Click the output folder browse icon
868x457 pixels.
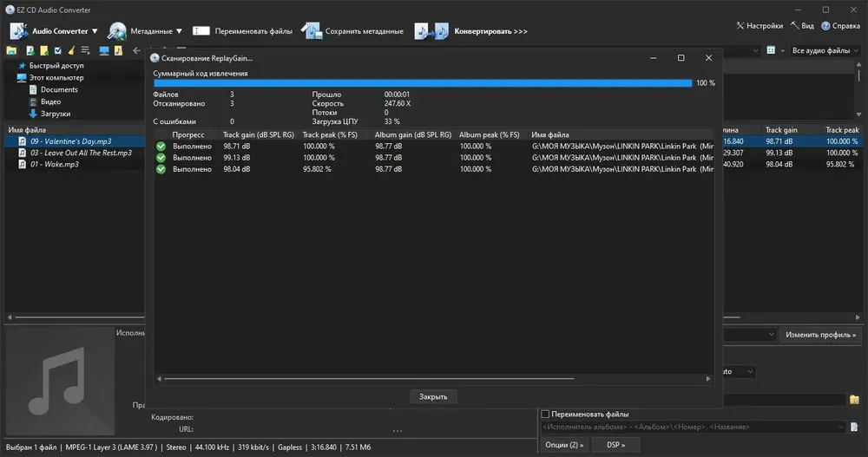(854, 399)
